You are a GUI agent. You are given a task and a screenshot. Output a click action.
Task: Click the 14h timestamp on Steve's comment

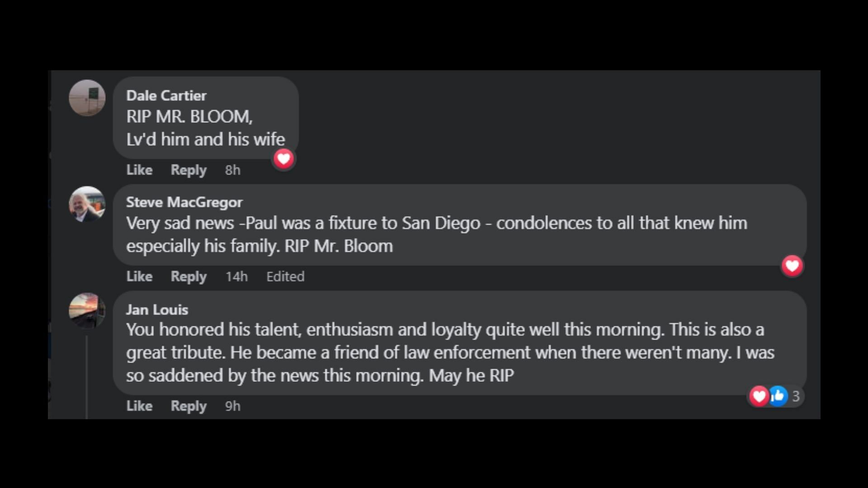pyautogui.click(x=236, y=277)
